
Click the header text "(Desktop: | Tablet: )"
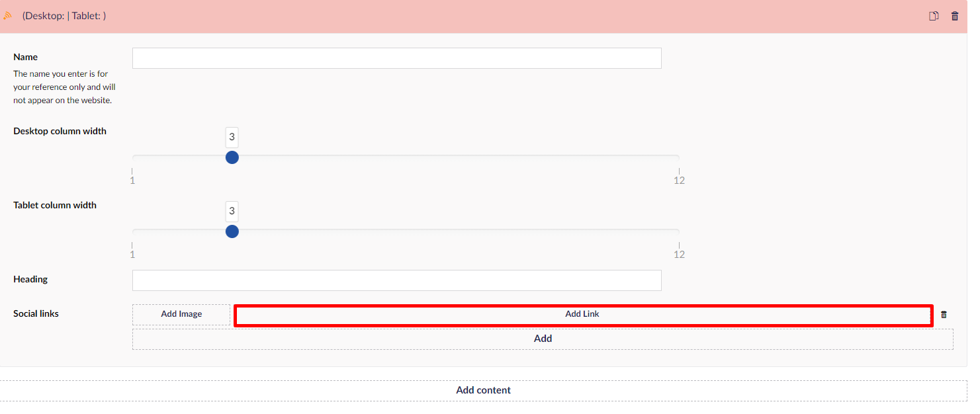(64, 16)
